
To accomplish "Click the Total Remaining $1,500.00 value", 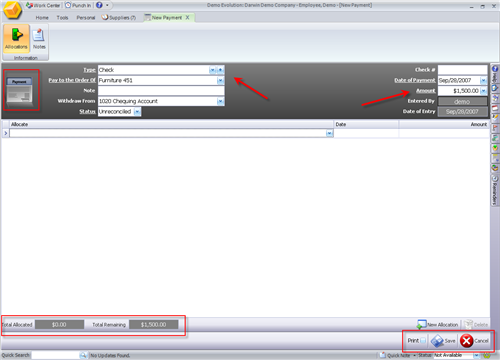I will pos(154,324).
